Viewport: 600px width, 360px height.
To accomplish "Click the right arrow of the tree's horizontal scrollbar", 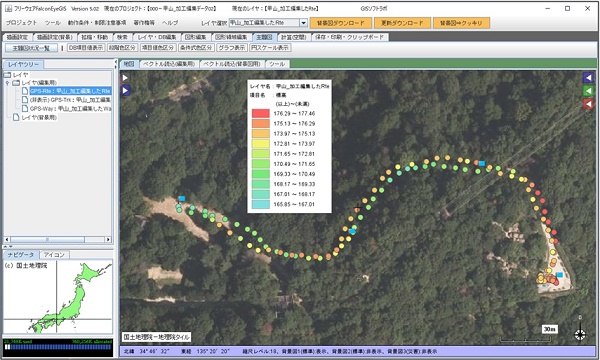I will [x=108, y=239].
